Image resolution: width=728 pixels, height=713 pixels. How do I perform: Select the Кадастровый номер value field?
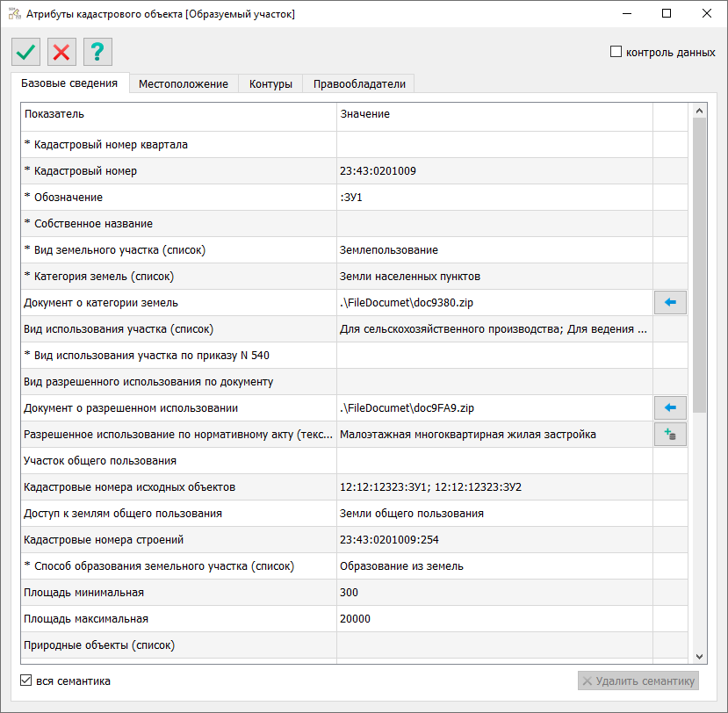494,171
